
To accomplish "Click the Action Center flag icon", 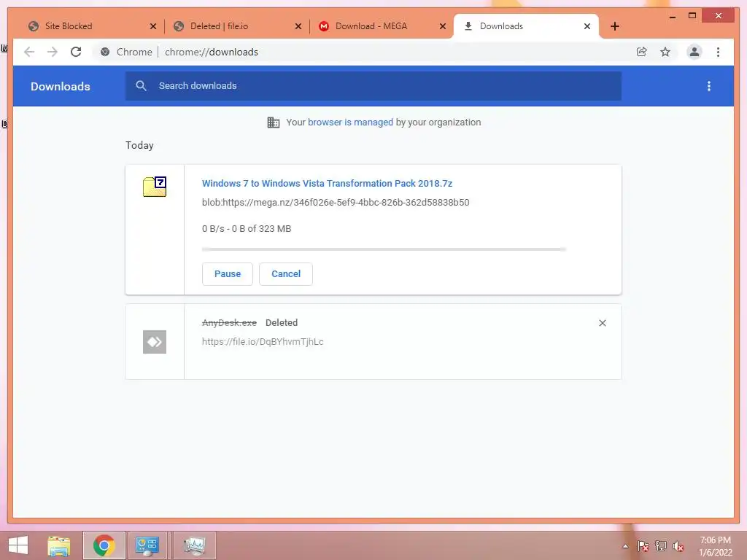I will point(643,546).
